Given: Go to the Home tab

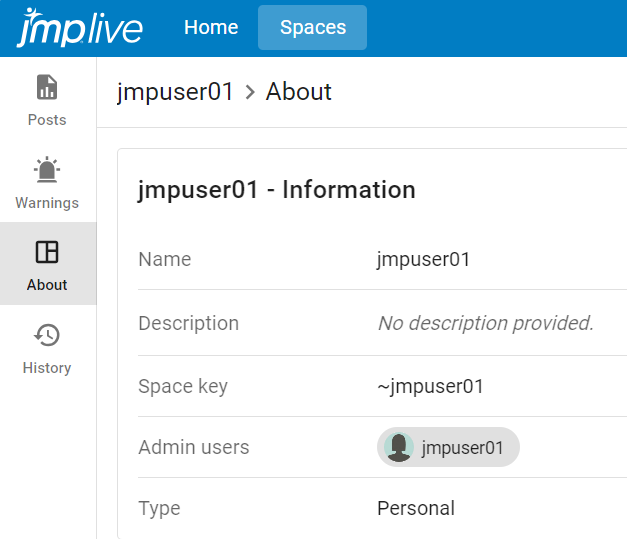Looking at the screenshot, I should (211, 28).
